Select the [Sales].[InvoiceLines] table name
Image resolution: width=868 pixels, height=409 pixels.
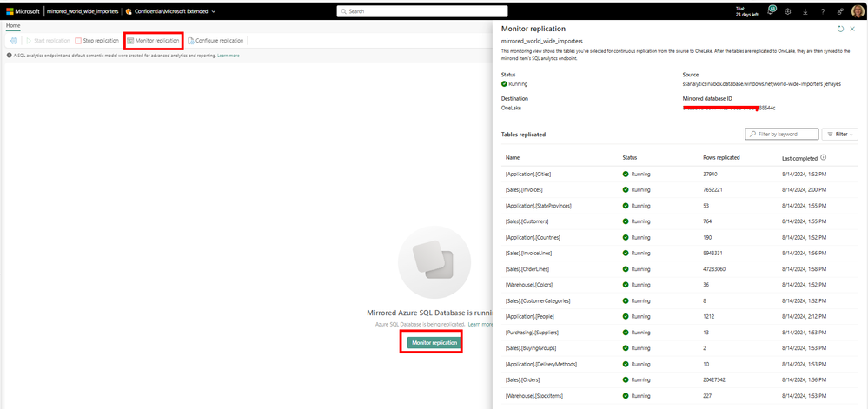point(528,253)
